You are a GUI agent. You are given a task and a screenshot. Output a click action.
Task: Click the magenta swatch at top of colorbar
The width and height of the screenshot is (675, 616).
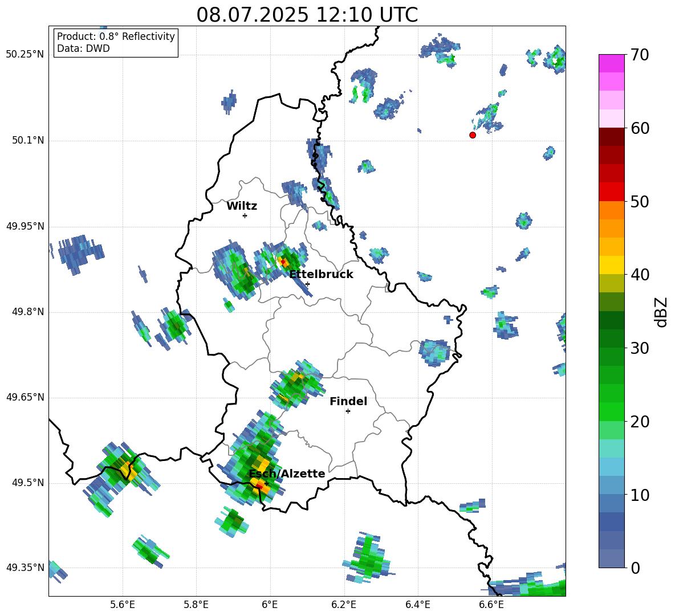click(611, 63)
